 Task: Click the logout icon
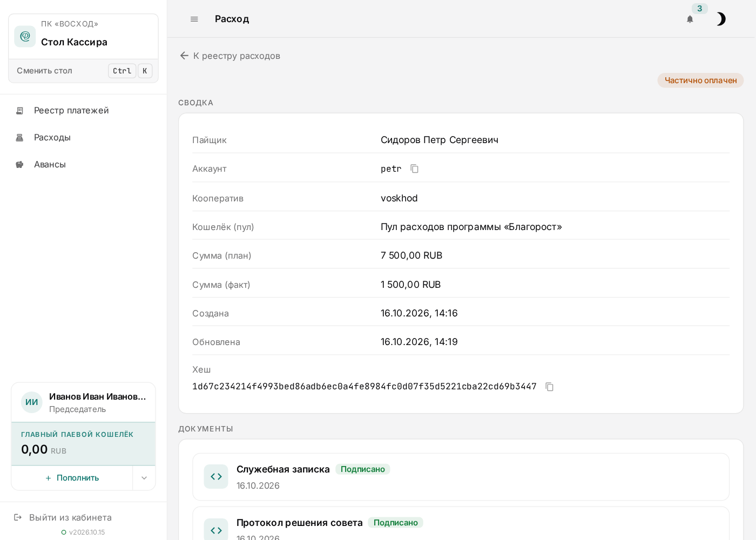18,517
